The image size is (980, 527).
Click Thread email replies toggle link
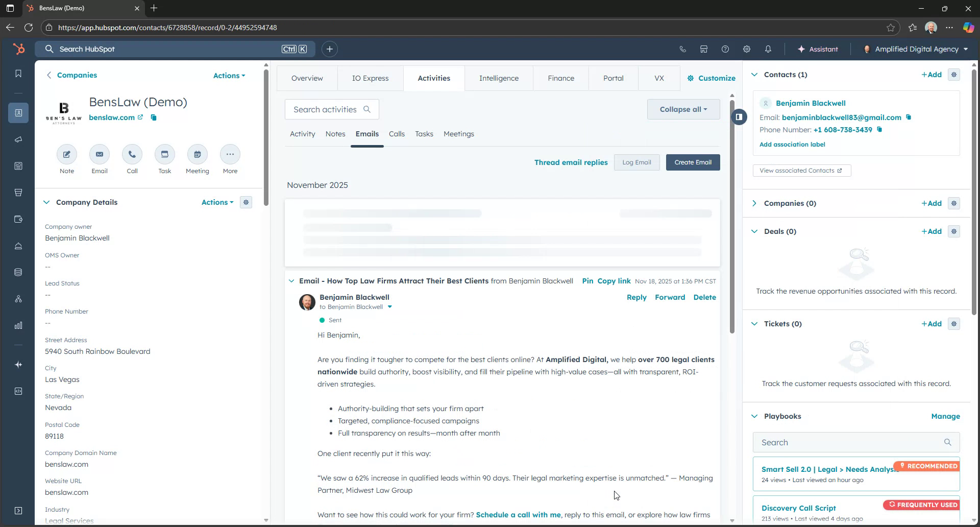[x=571, y=162]
